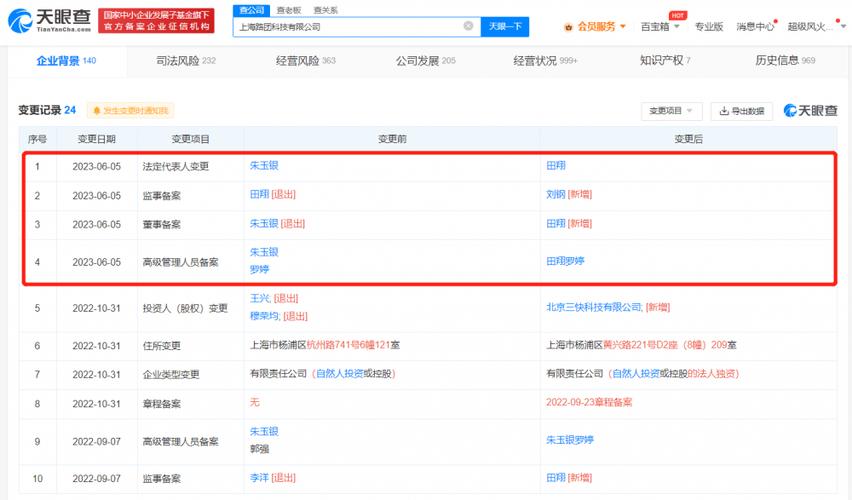Click the 变更日期 column header

96,139
